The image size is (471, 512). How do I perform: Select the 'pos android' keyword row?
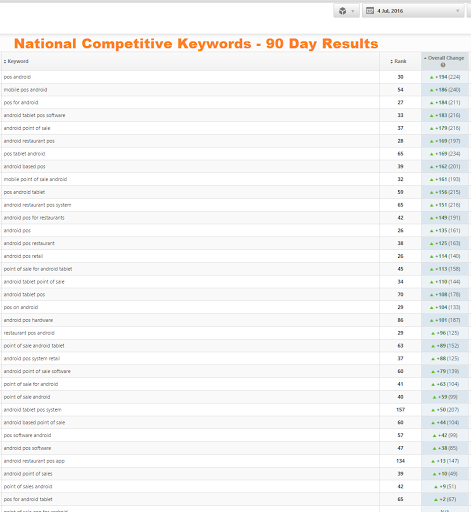[x=17, y=77]
